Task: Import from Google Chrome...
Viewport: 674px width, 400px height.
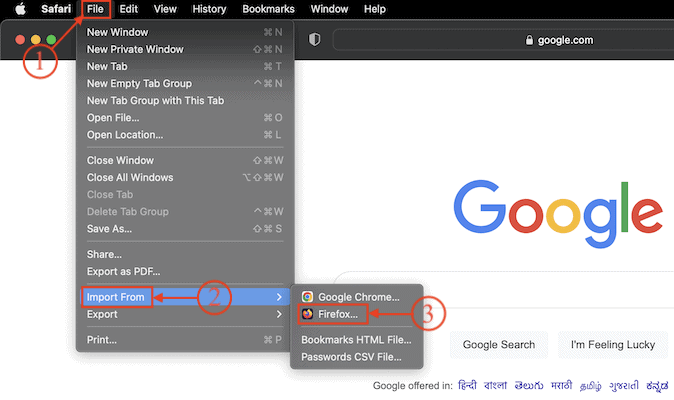Action: tap(357, 297)
